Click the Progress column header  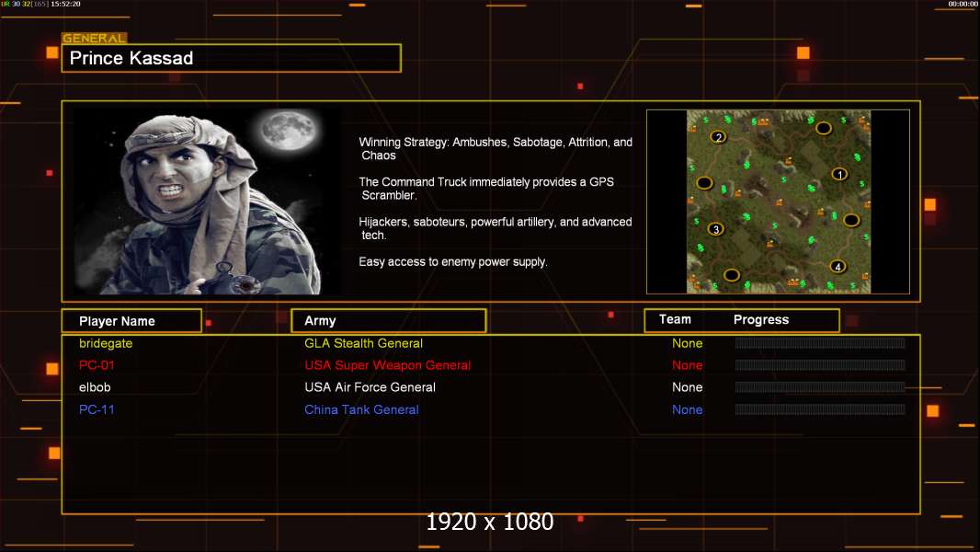760,320
